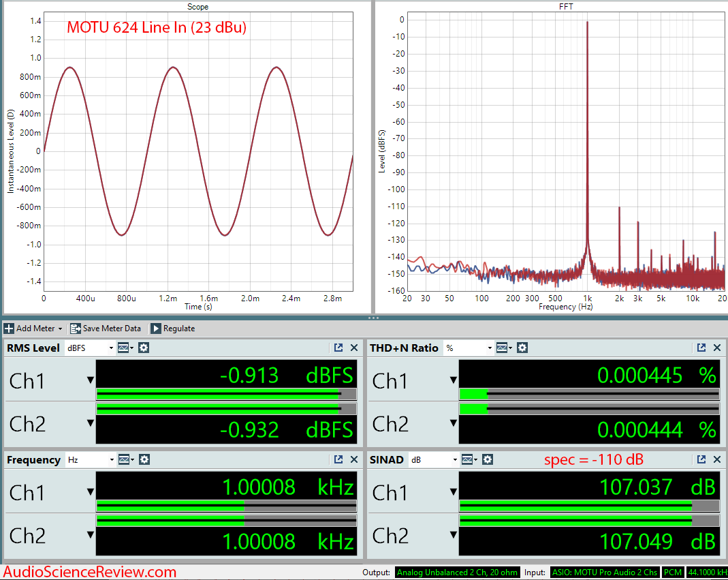Open the SINAD meter settings gear

[x=488, y=459]
